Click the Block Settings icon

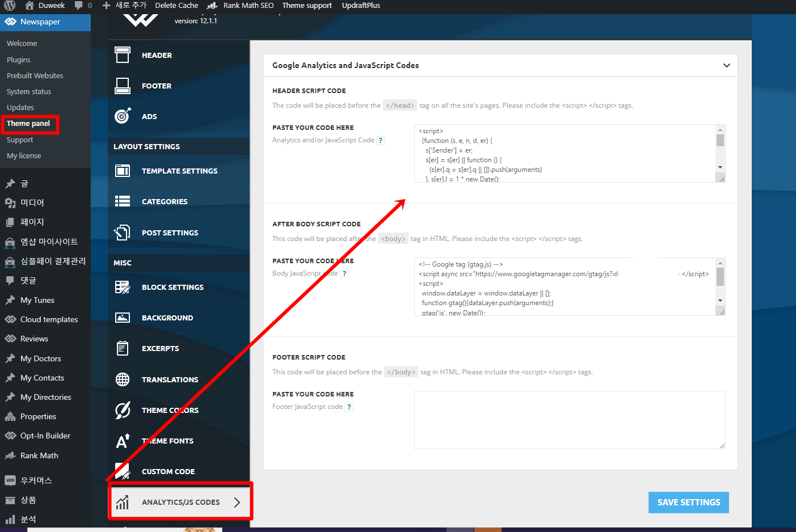click(123, 287)
